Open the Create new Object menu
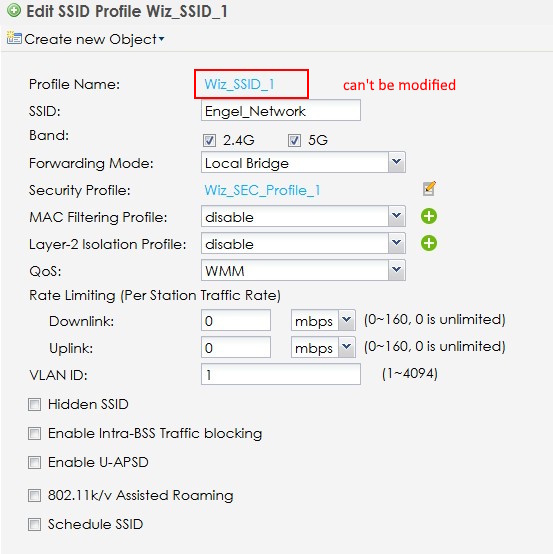Viewport: 553px width, 554px height. [x=94, y=39]
